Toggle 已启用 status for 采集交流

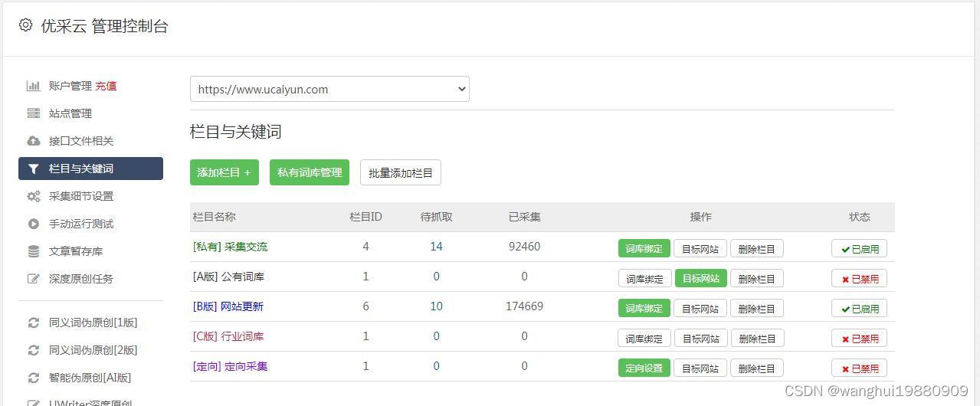pyautogui.click(x=859, y=248)
